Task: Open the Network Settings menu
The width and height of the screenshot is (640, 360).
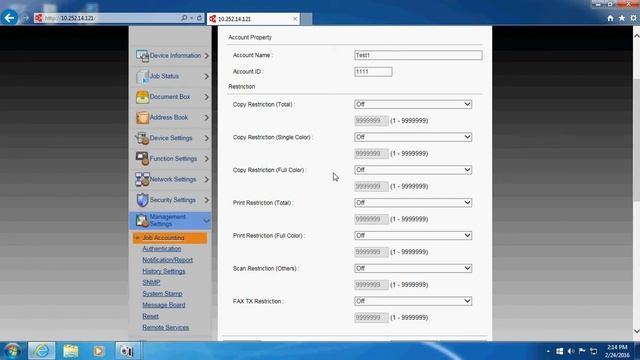Action: [170, 180]
